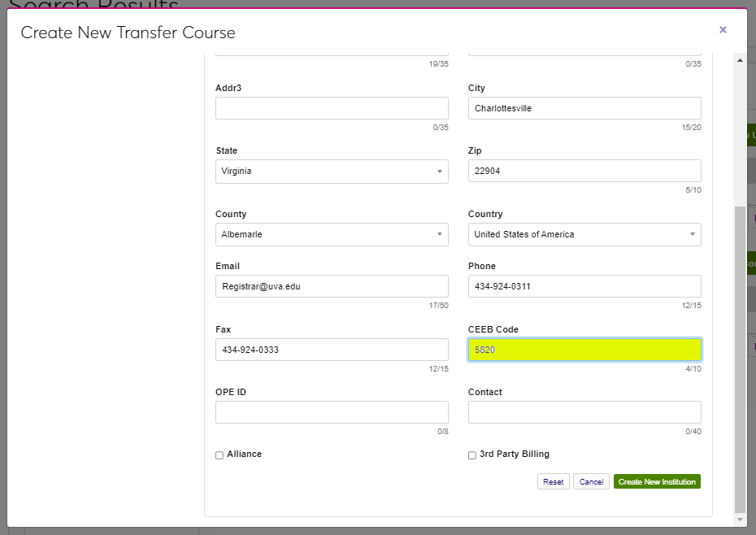This screenshot has height=535, width=756.
Task: Close the Create New Transfer Course dialog
Action: click(723, 30)
